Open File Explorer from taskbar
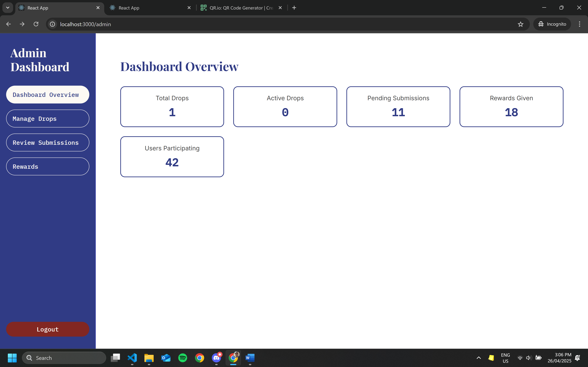Image resolution: width=588 pixels, height=367 pixels. tap(149, 358)
